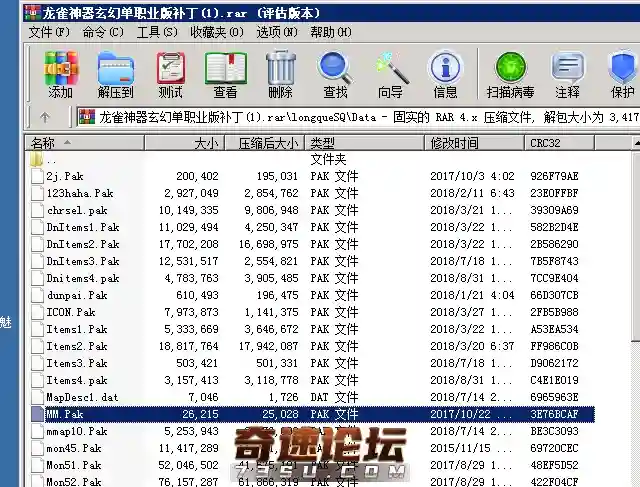Go up one folder with arrow button
The image size is (640, 487).
(x=45, y=118)
